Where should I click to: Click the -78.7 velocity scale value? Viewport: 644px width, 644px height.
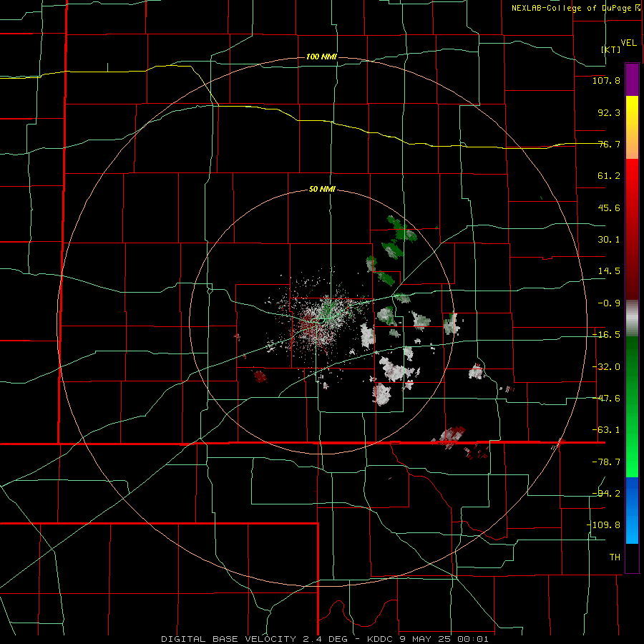click(606, 462)
